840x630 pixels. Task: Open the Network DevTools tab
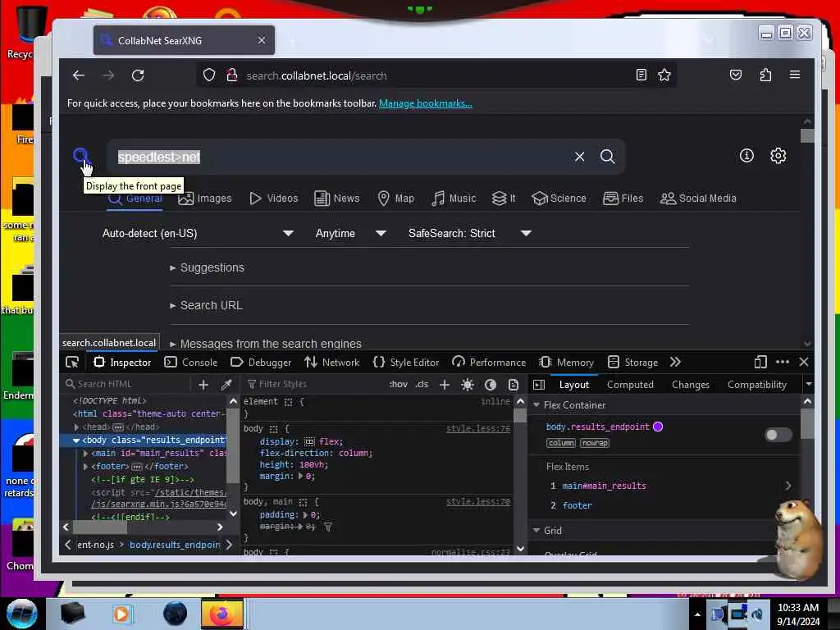tap(332, 363)
